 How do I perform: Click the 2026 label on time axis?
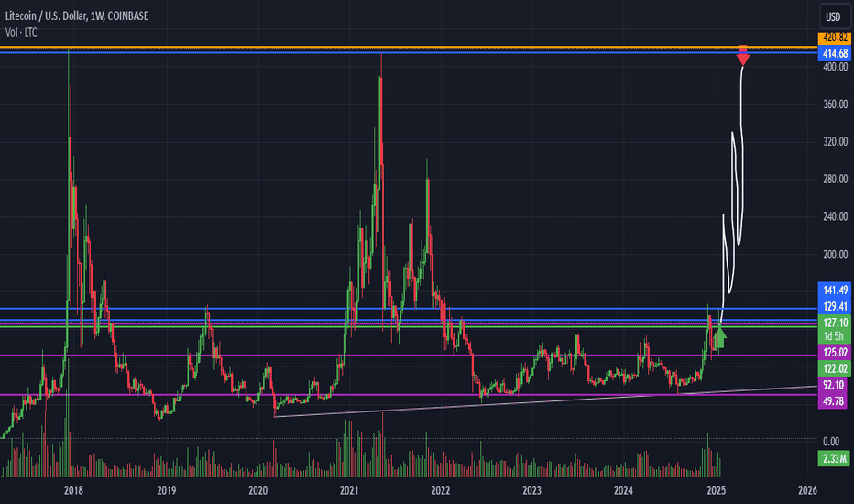pyautogui.click(x=807, y=490)
